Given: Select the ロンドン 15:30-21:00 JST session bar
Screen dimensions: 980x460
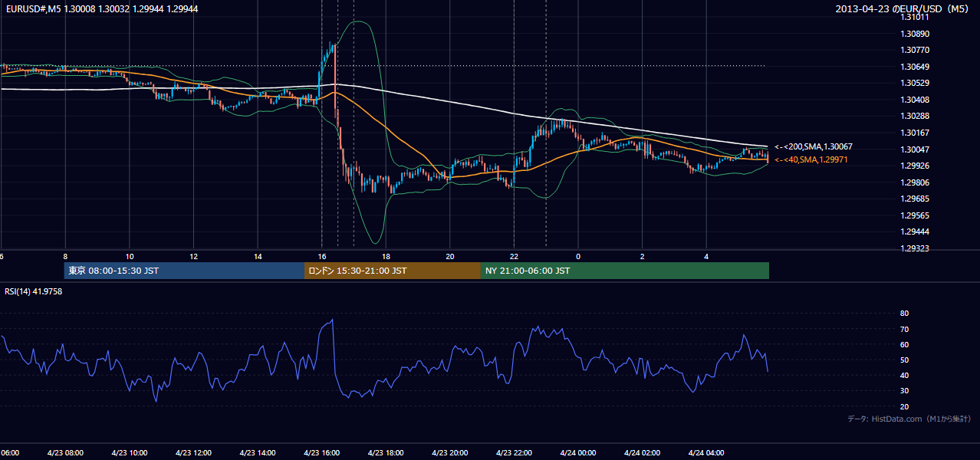Looking at the screenshot, I should tap(393, 271).
